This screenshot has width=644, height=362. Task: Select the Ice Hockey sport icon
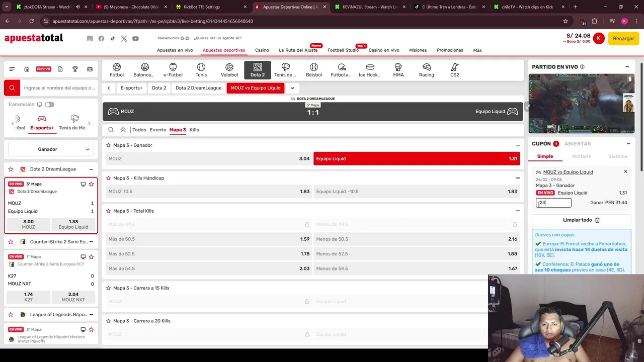pyautogui.click(x=370, y=70)
